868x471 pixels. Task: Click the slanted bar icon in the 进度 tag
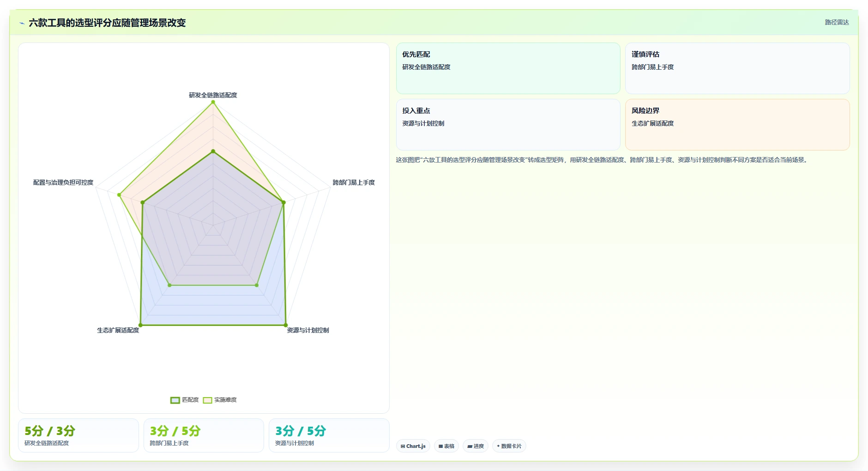coord(470,446)
